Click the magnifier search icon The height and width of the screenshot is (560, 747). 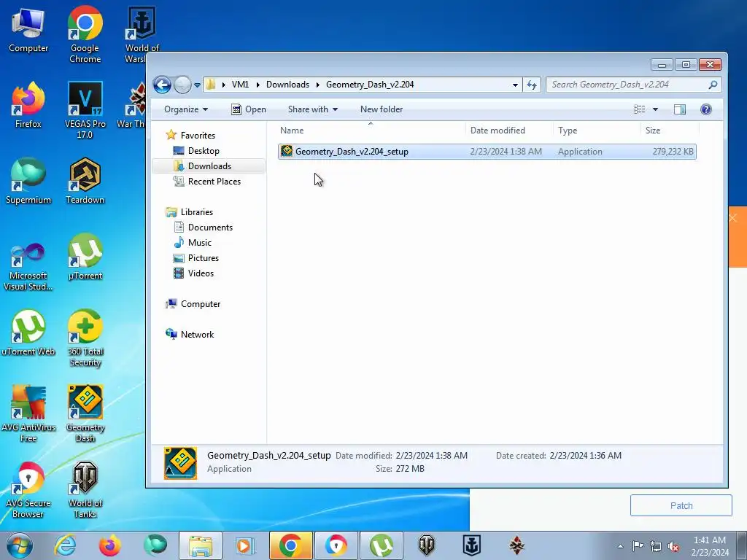(x=713, y=85)
